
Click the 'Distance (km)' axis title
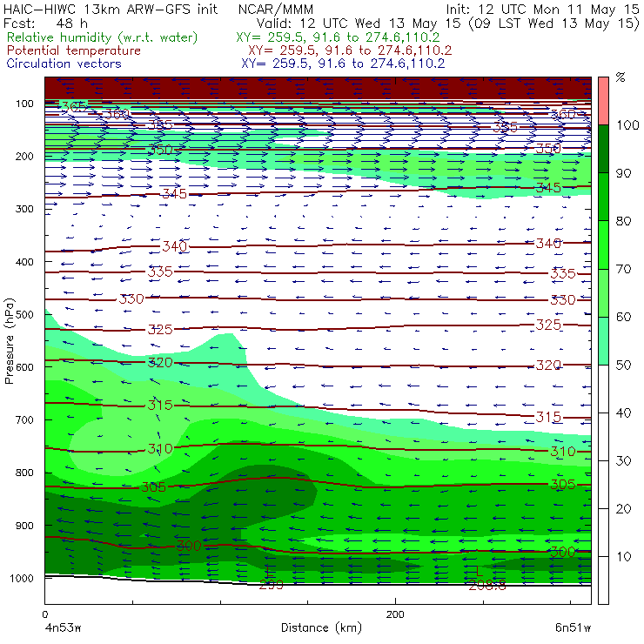pyautogui.click(x=322, y=627)
